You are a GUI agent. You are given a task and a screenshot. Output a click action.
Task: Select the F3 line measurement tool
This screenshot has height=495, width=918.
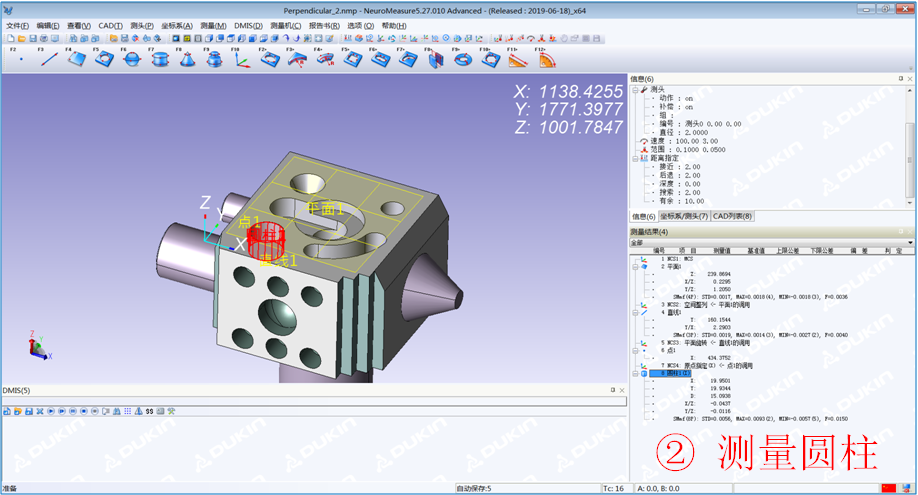(48, 60)
